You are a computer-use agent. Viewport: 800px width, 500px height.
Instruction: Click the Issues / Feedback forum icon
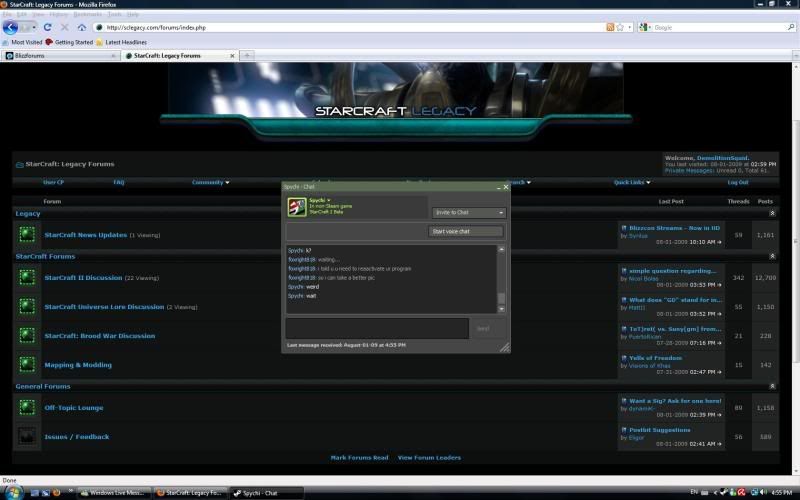click(27, 436)
